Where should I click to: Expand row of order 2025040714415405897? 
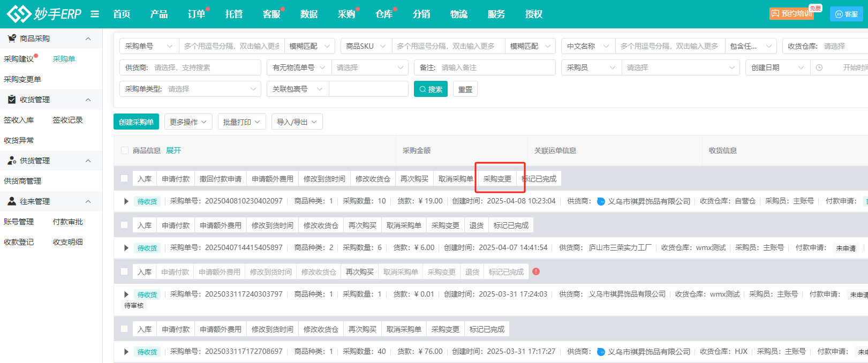click(126, 248)
